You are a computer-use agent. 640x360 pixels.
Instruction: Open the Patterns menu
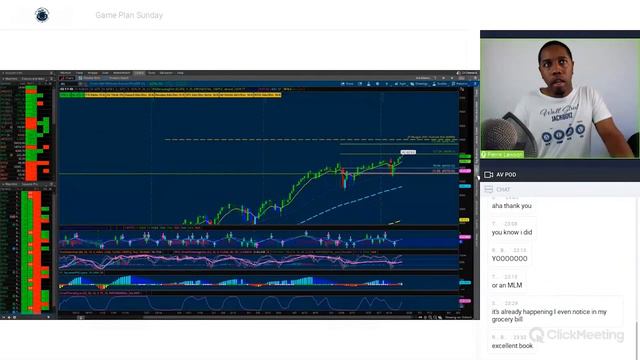coord(460,84)
